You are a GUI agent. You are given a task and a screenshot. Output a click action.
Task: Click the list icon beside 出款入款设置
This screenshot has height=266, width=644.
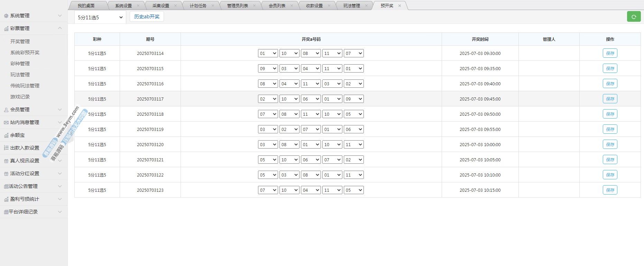(x=6, y=148)
